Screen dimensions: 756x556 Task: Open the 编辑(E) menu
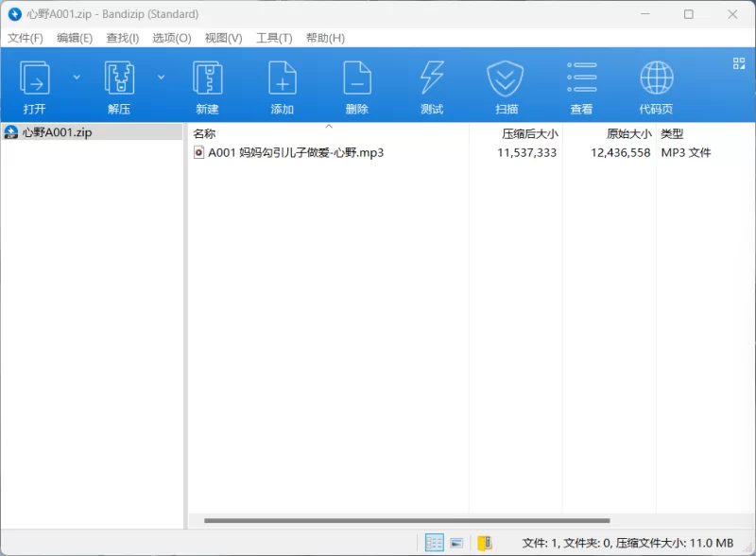click(75, 38)
